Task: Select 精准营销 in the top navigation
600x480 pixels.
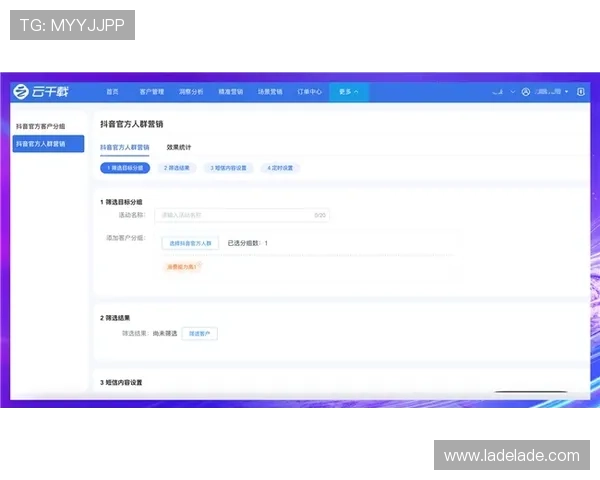Action: pyautogui.click(x=230, y=92)
